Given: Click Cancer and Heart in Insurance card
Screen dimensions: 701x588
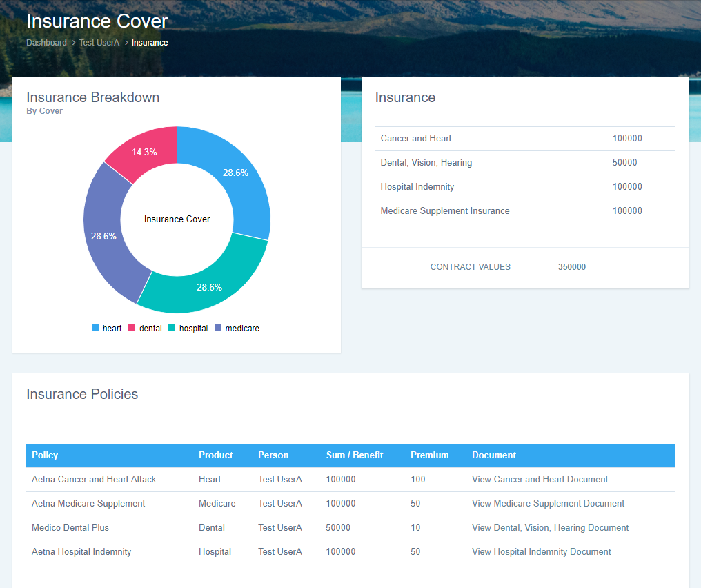Looking at the screenshot, I should (x=416, y=139).
